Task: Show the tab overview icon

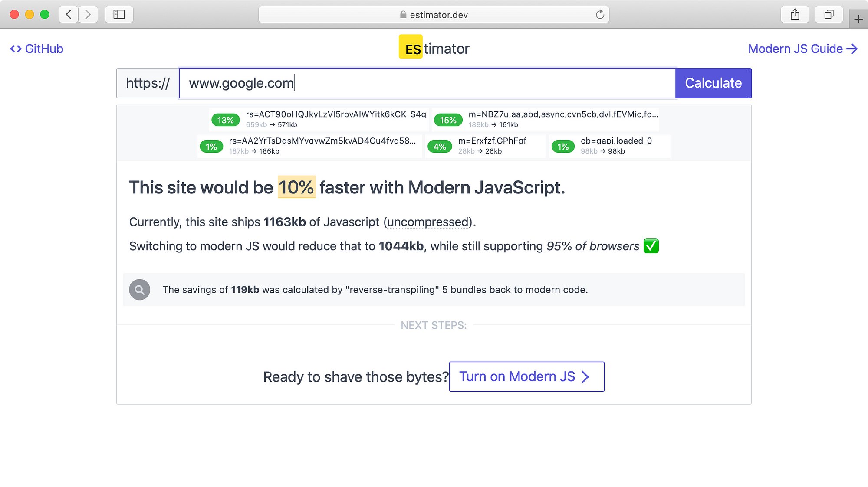Action: (829, 15)
